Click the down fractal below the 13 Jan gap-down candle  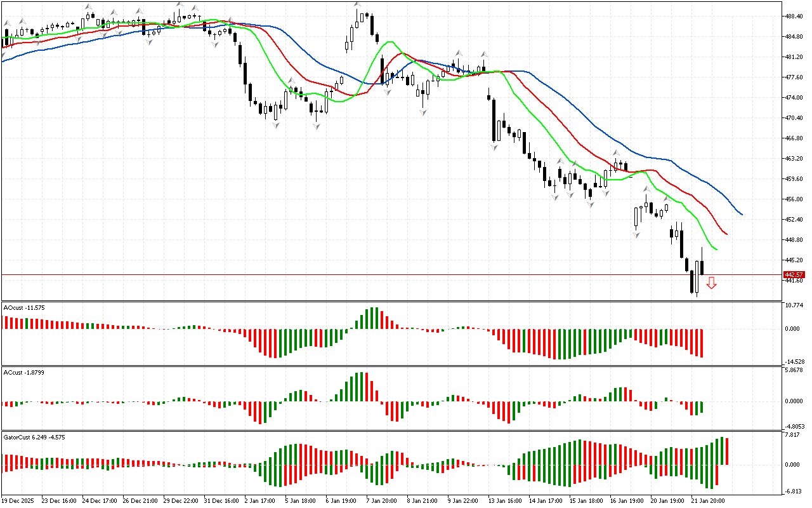click(x=493, y=147)
